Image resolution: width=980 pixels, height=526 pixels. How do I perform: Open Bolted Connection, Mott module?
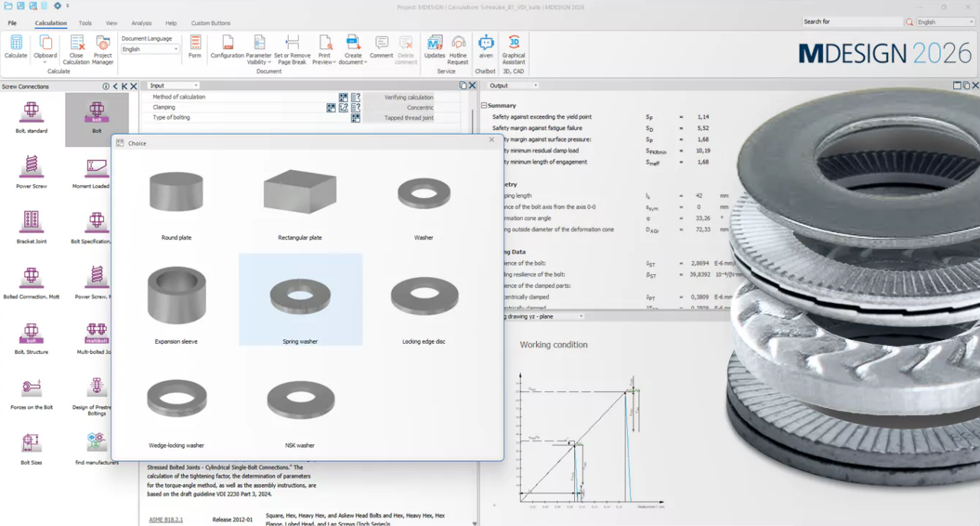pos(31,283)
